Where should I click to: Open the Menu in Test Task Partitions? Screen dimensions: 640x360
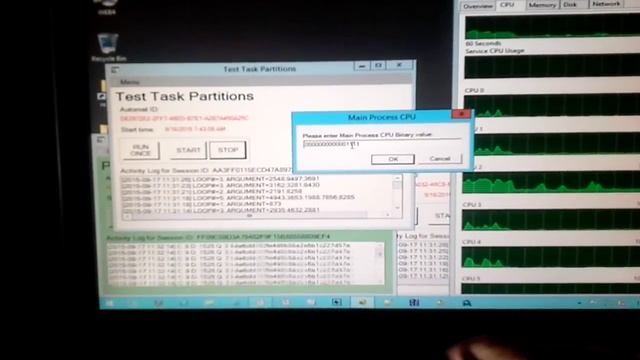click(129, 82)
